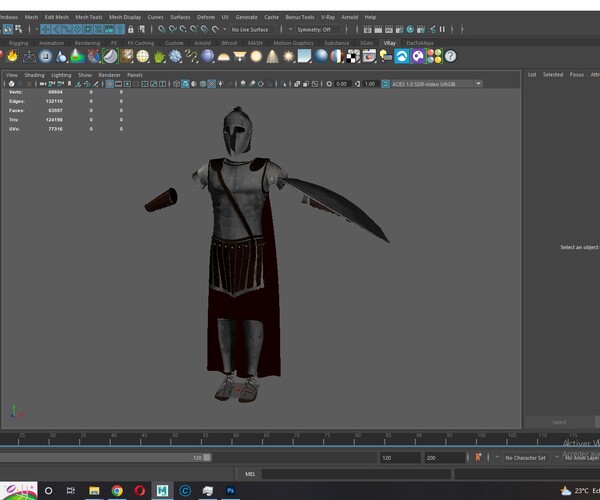Open the Edit Mesh menu
The image size is (600, 500).
coord(57,17)
